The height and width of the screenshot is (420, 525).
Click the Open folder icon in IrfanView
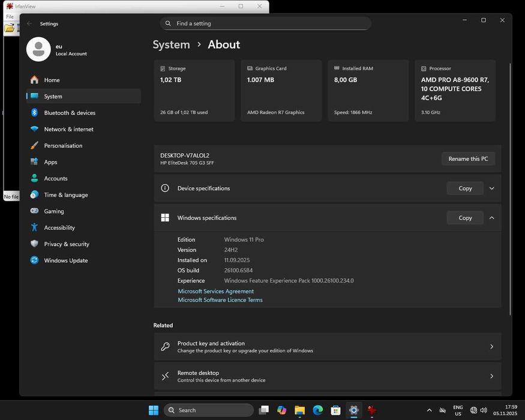pyautogui.click(x=10, y=28)
